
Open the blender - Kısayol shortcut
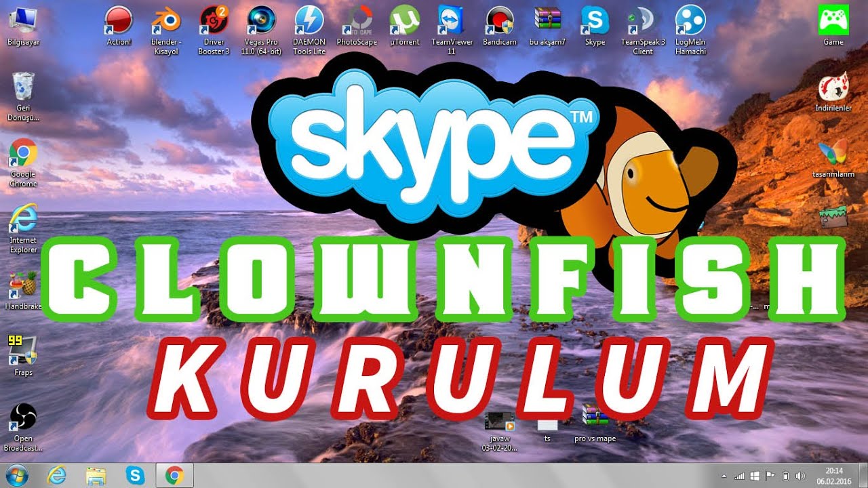point(165,30)
